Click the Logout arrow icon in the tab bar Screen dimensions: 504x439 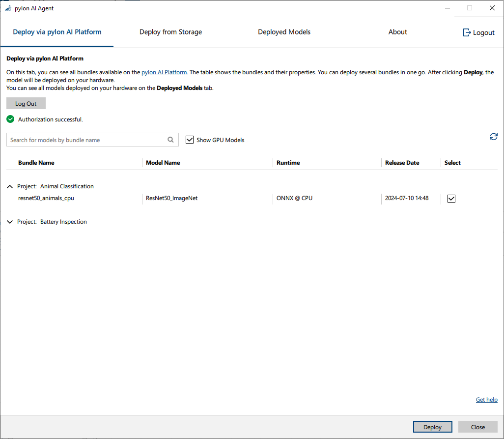click(x=467, y=32)
